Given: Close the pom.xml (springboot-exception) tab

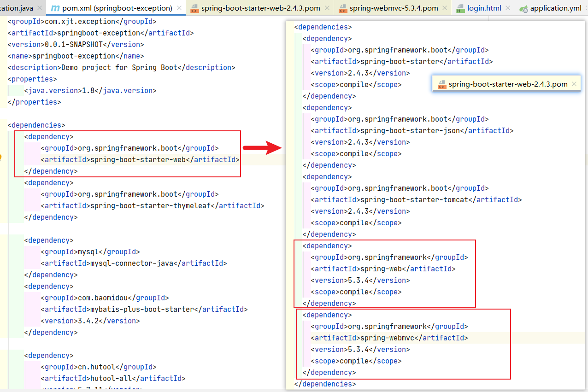Looking at the screenshot, I should coord(180,8).
